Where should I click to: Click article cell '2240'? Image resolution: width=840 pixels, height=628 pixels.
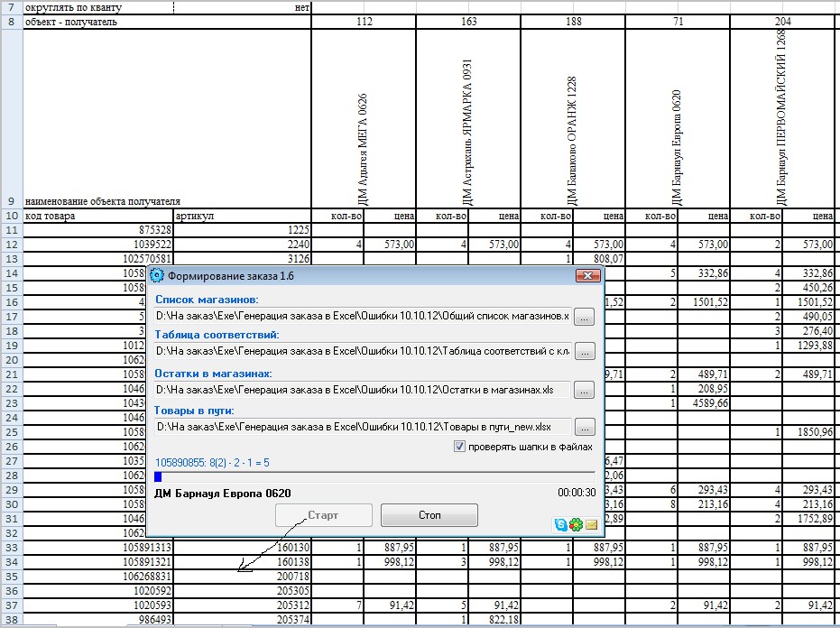[243, 245]
